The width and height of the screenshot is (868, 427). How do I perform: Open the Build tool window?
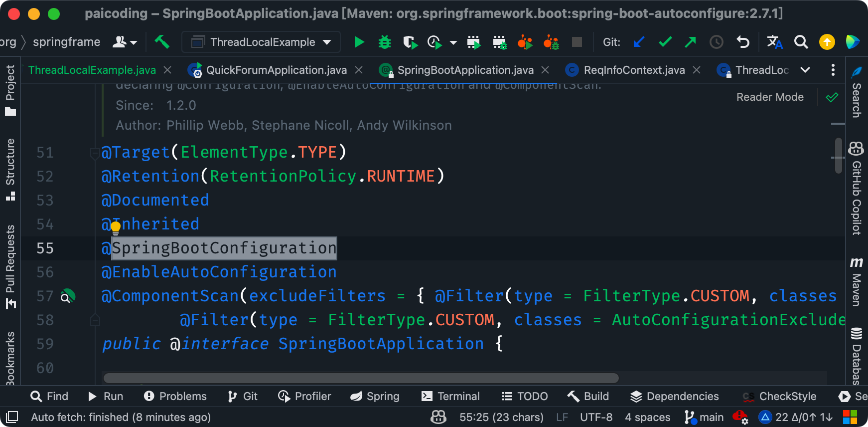[x=588, y=396]
